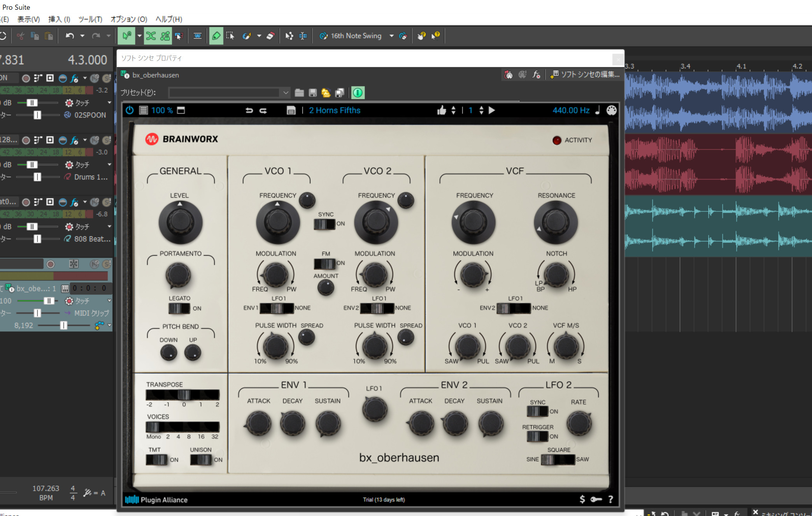Click the plugin redo arrow
Viewport: 812px width, 516px height.
tap(263, 111)
